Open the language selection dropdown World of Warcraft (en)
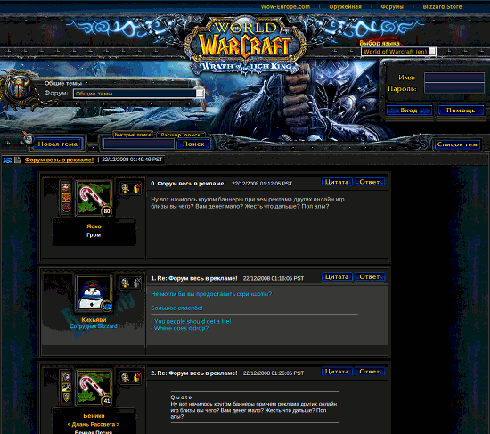Screen dimensions: 490x434 399,51
